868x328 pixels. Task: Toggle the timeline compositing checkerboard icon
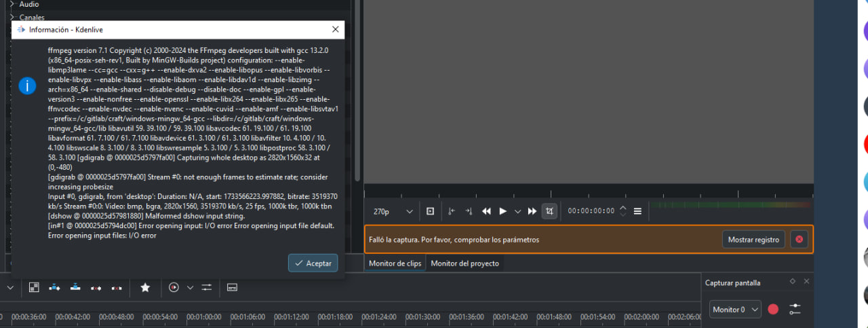click(x=34, y=287)
